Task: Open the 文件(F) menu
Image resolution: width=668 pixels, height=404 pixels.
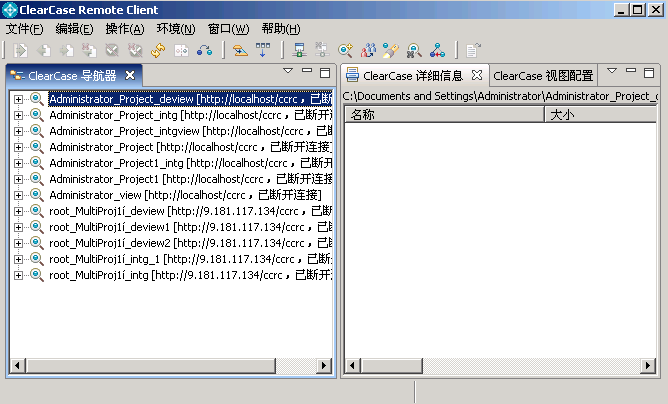Action: pyautogui.click(x=24, y=29)
